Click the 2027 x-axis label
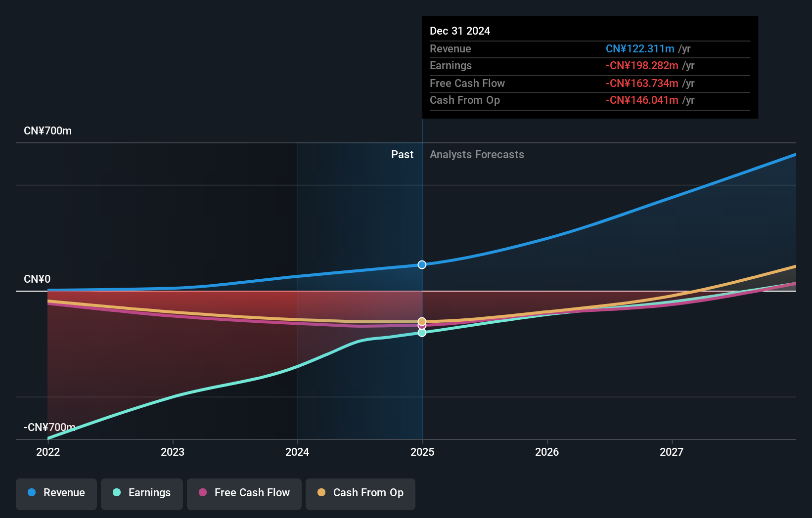The image size is (812, 518). [672, 452]
